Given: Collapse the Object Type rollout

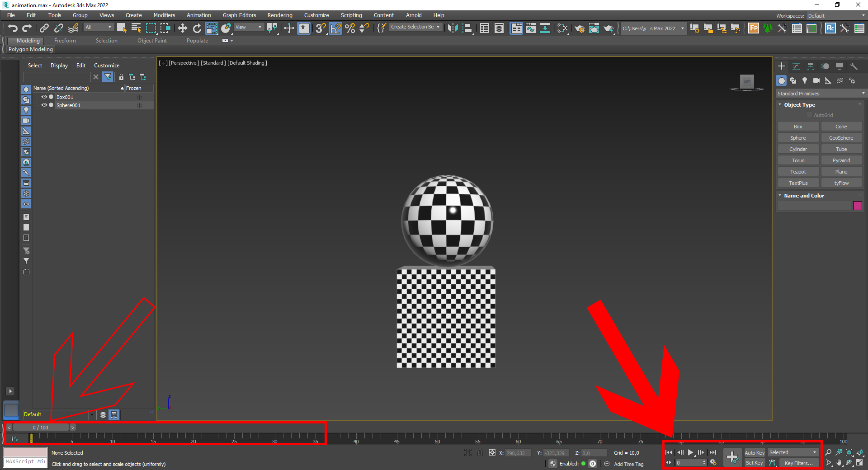Looking at the screenshot, I should tap(799, 105).
